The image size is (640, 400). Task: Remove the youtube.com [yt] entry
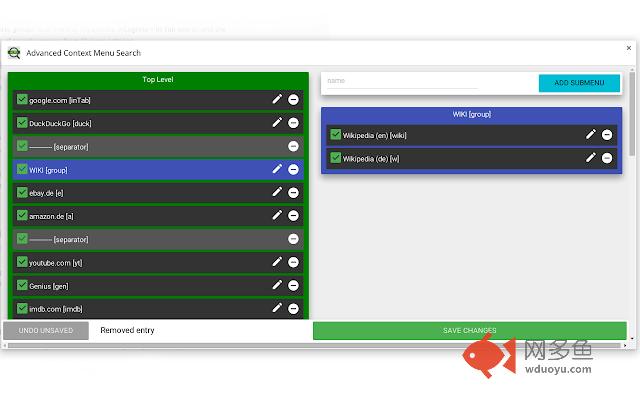point(293,262)
